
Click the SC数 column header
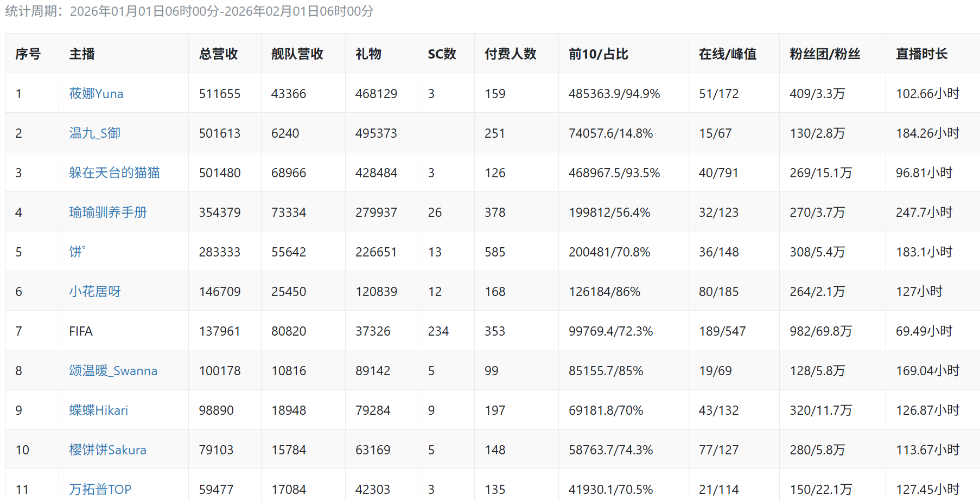coord(442,54)
